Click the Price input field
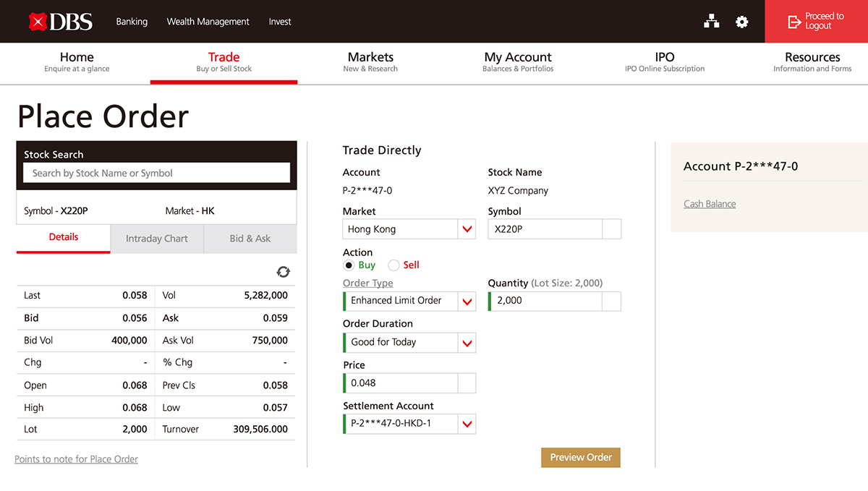Viewport: 868px width, 491px height. (x=401, y=383)
